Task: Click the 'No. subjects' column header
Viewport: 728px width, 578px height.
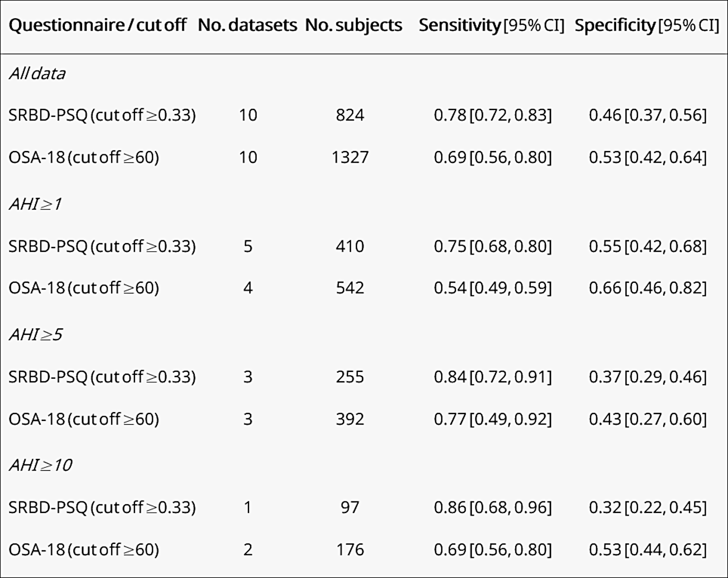Action: click(x=353, y=25)
